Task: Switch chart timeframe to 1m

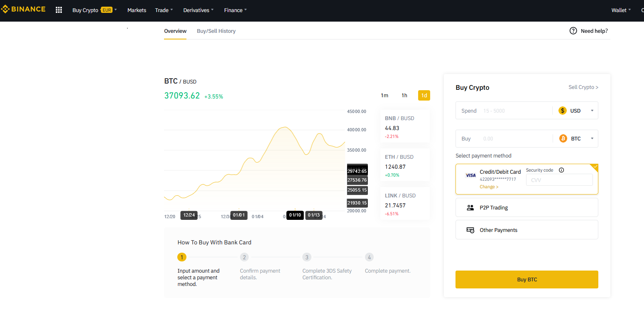Action: (384, 95)
